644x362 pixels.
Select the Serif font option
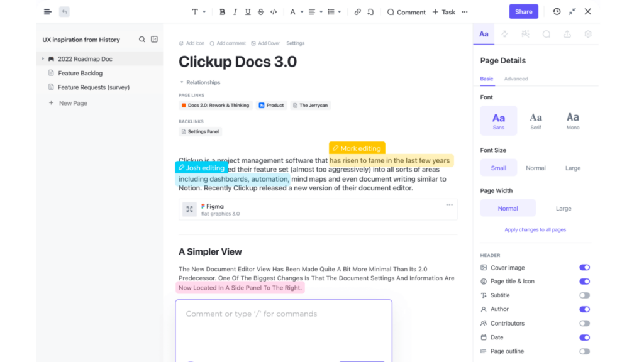(x=536, y=121)
